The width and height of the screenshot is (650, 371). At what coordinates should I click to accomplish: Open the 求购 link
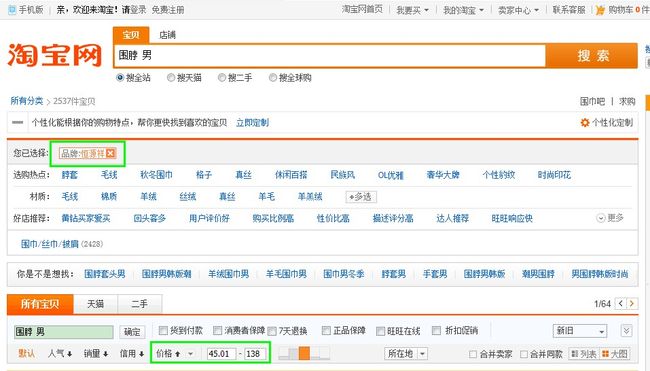[627, 101]
